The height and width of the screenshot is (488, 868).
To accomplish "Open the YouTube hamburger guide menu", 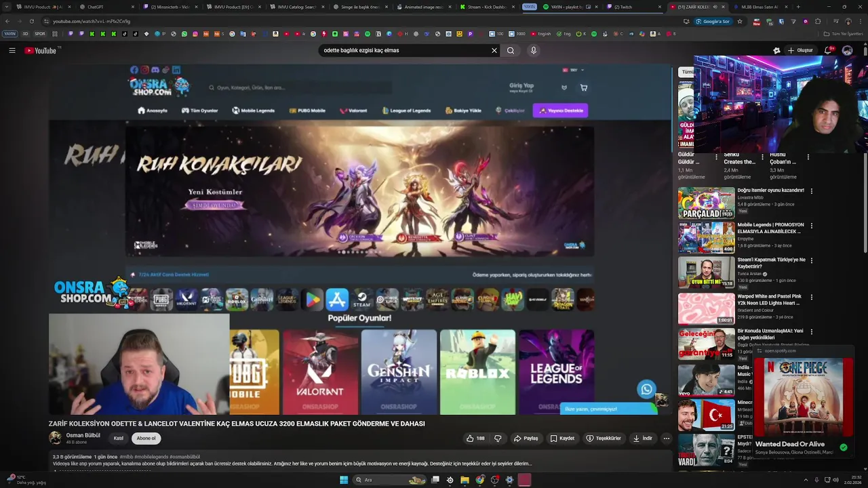I will click(x=12, y=50).
